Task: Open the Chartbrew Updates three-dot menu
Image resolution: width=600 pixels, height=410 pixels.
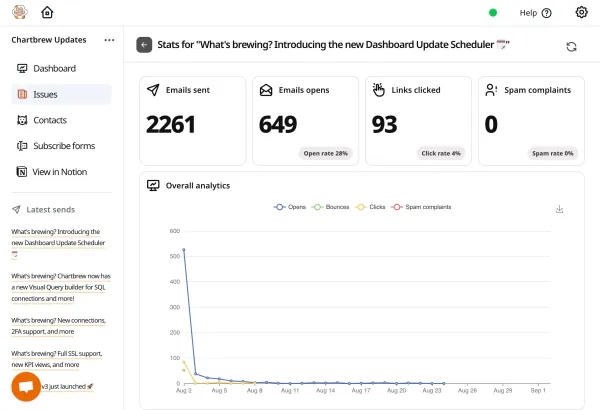Action: [109, 40]
